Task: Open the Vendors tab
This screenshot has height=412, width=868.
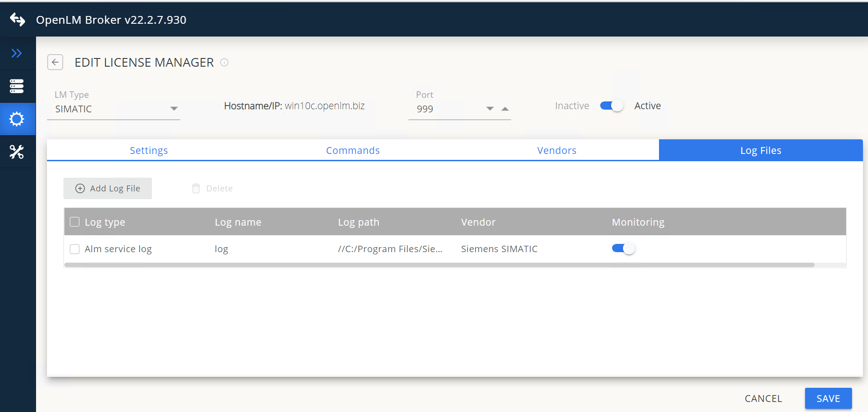Action: [556, 150]
